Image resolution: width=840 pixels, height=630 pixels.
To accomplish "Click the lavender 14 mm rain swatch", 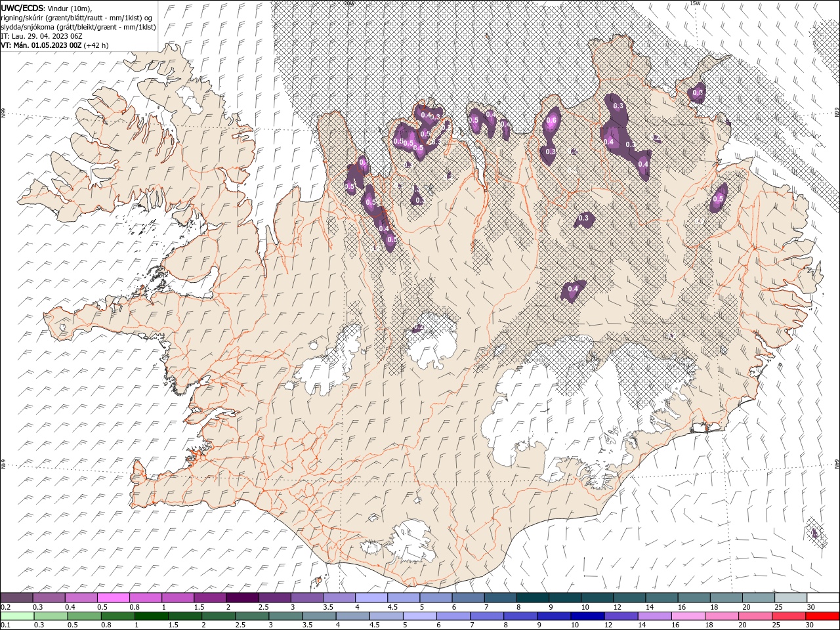I will (655, 616).
